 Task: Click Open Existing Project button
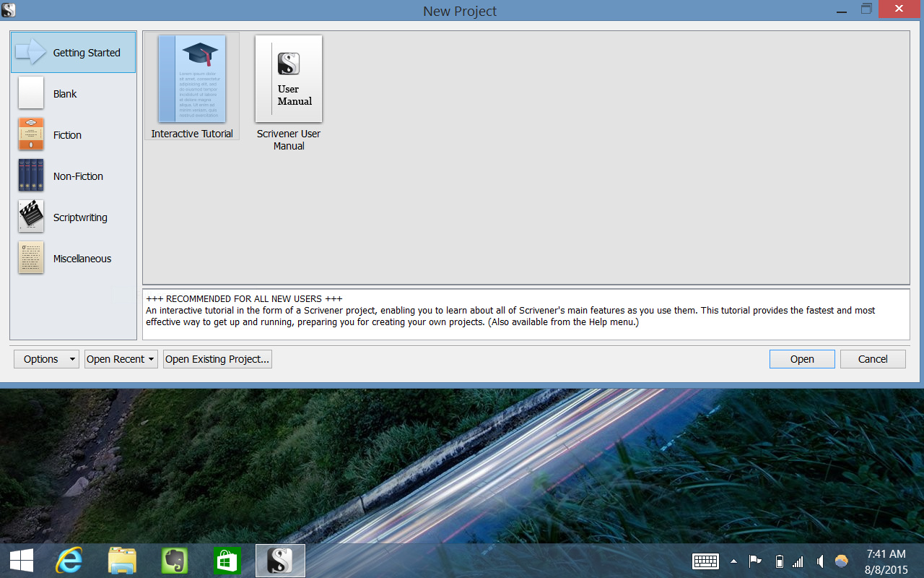(217, 359)
